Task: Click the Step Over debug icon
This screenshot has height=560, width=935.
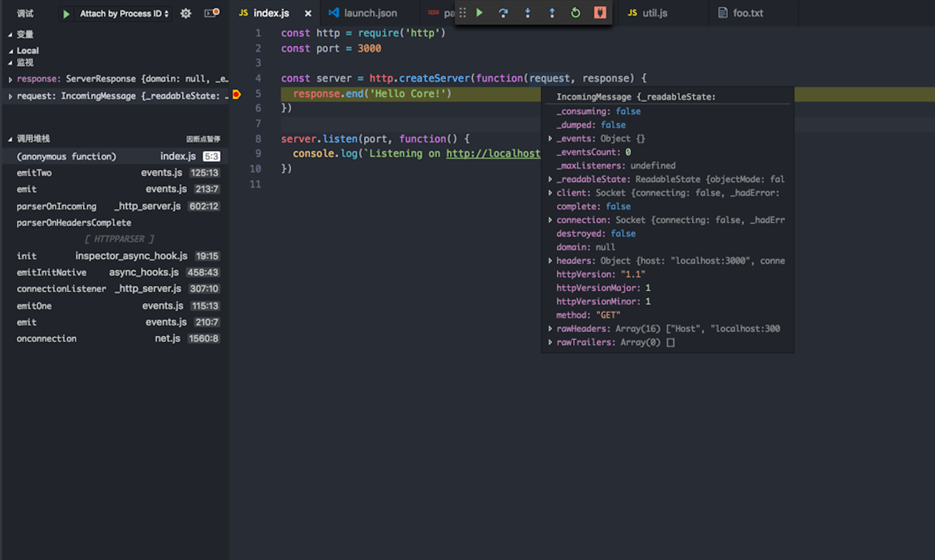Action: [503, 13]
